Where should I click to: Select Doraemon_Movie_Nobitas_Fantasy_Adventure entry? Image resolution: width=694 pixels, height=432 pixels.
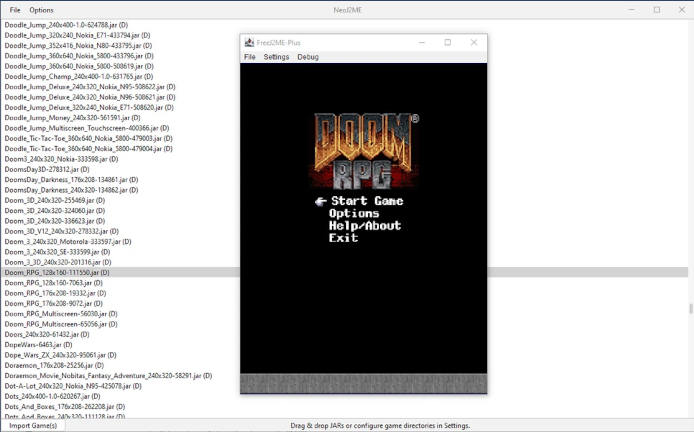pos(108,376)
